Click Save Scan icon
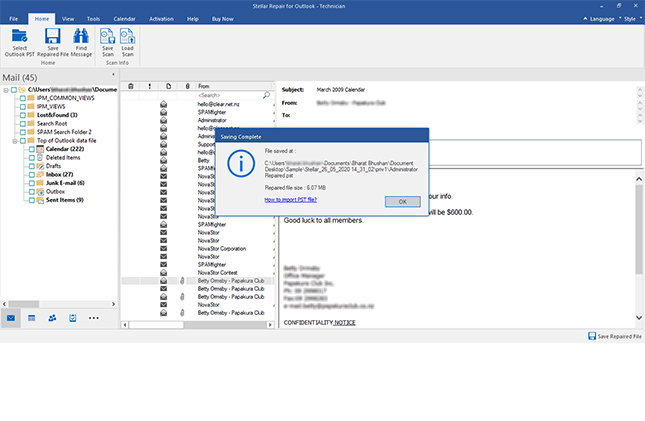The width and height of the screenshot is (645, 421). coord(108,36)
